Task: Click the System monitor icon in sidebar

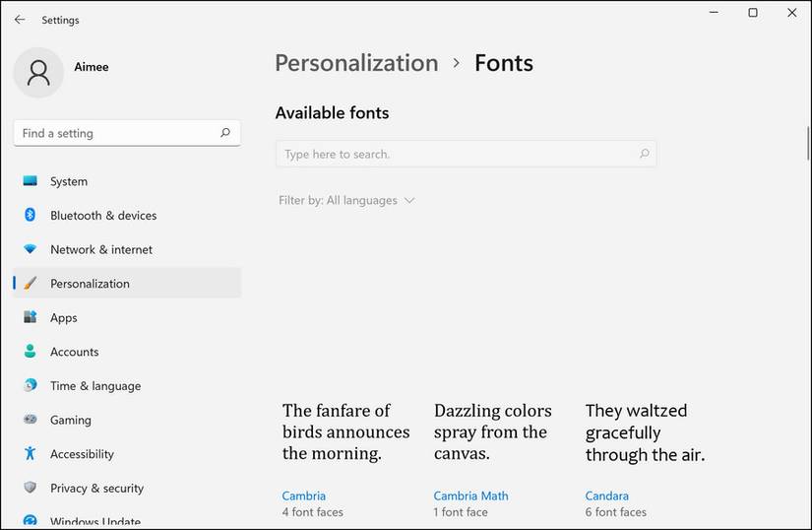Action: point(31,181)
